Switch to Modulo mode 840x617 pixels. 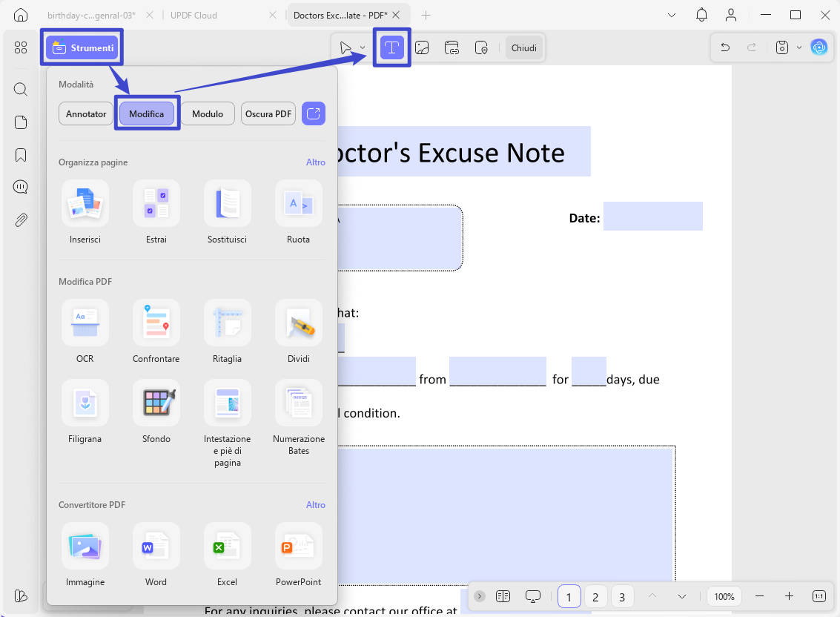pos(208,113)
